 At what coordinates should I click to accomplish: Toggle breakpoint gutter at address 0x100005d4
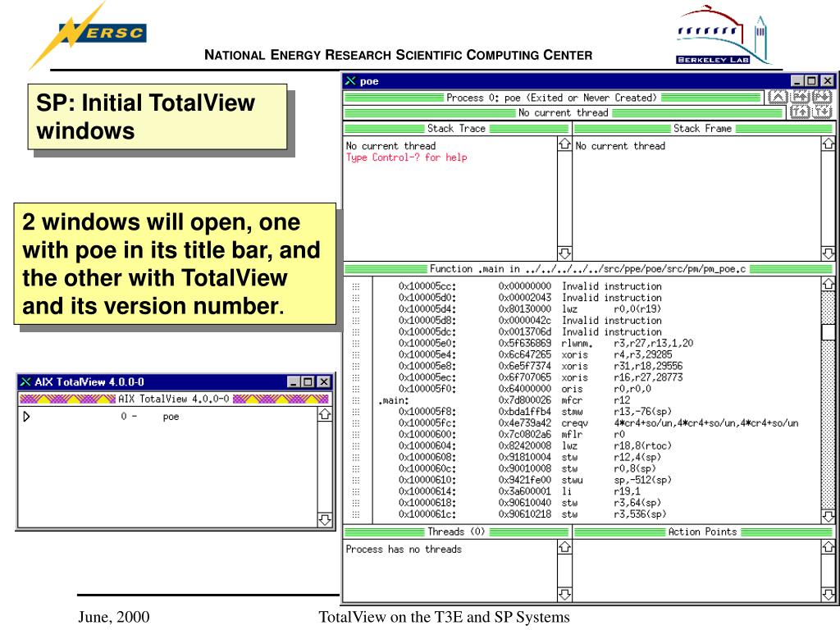click(x=356, y=309)
